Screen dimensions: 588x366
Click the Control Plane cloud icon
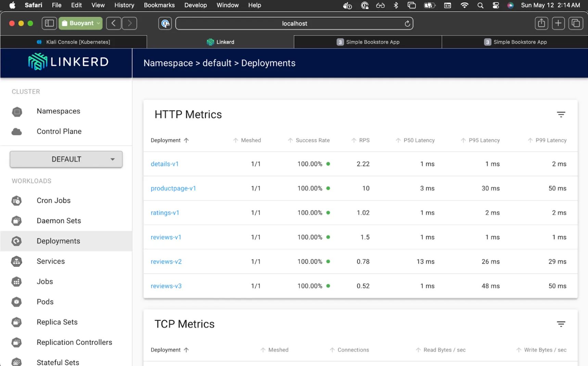click(17, 132)
